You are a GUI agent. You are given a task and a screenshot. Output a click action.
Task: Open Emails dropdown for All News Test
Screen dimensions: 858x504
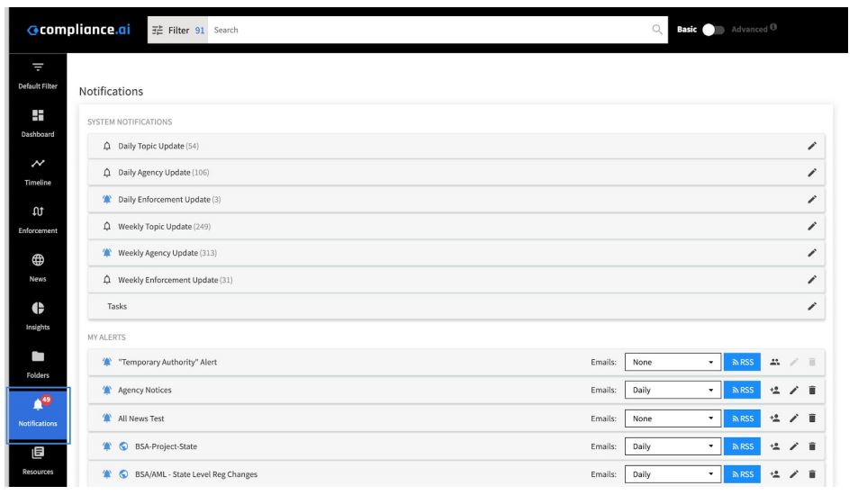pos(673,418)
